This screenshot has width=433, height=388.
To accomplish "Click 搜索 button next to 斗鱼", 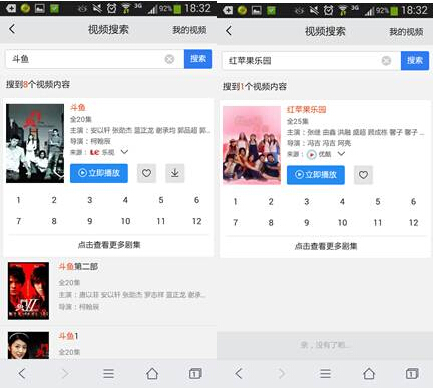I will click(198, 59).
